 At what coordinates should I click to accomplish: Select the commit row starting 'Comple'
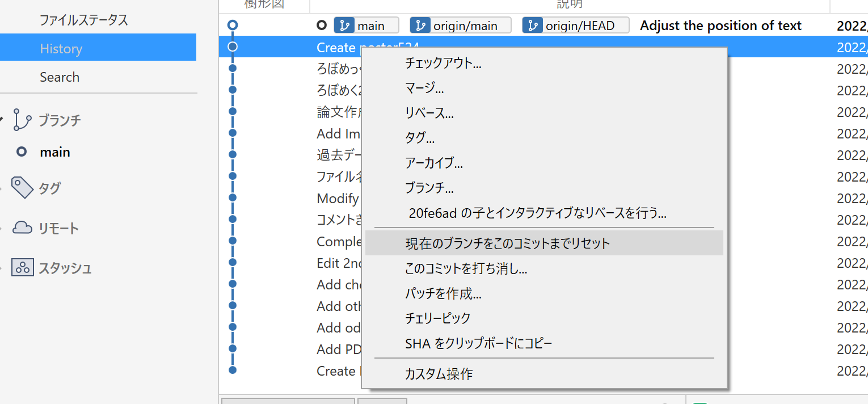click(339, 241)
